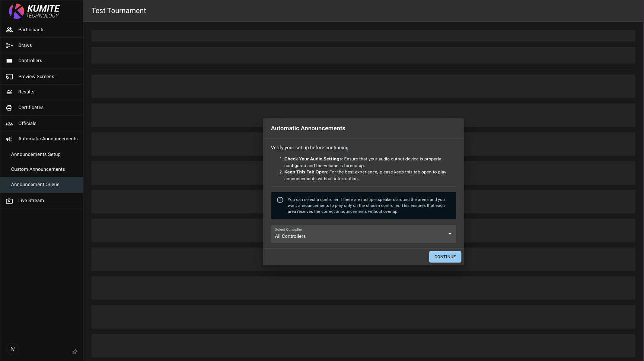Screen dimensions: 644x361
Task: Click the info icon in blue notice
Action: (280, 200)
